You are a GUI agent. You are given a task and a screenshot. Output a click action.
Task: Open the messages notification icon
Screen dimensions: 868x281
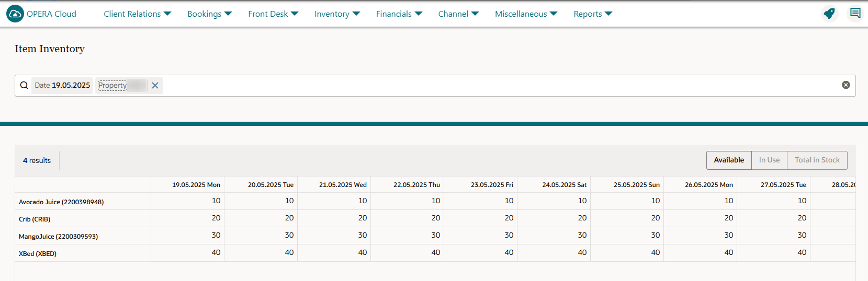[x=855, y=14]
